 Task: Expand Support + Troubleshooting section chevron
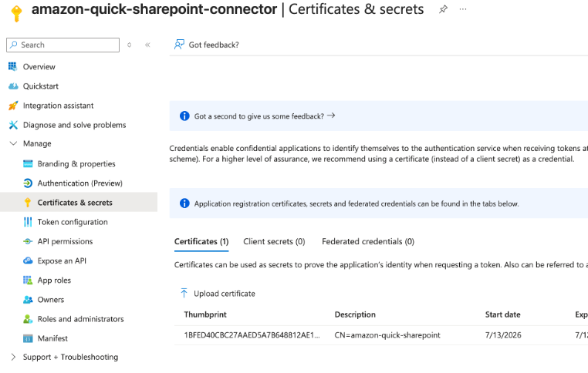click(13, 357)
